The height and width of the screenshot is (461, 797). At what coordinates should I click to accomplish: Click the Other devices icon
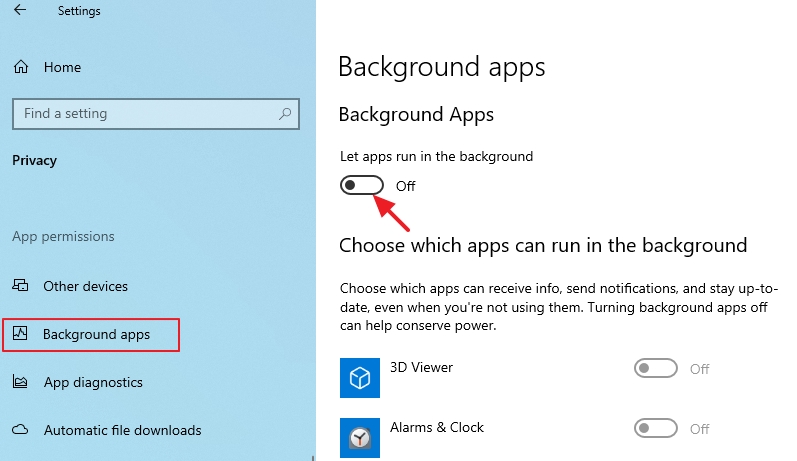point(20,286)
